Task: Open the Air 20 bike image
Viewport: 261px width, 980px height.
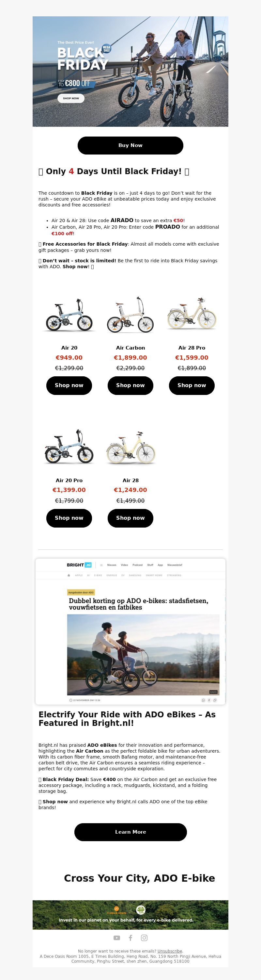Action: point(69,315)
